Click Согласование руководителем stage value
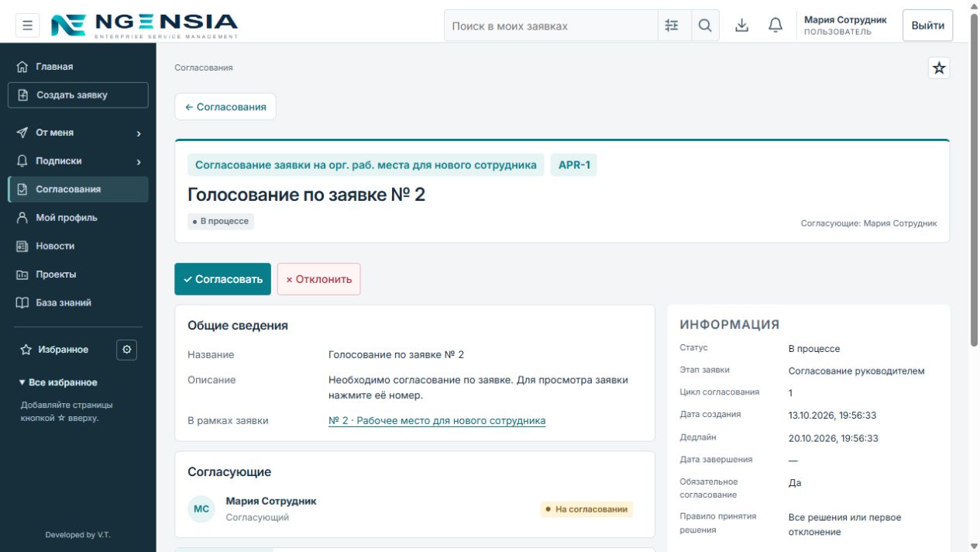Viewport: 980px width, 552px height. coord(857,371)
